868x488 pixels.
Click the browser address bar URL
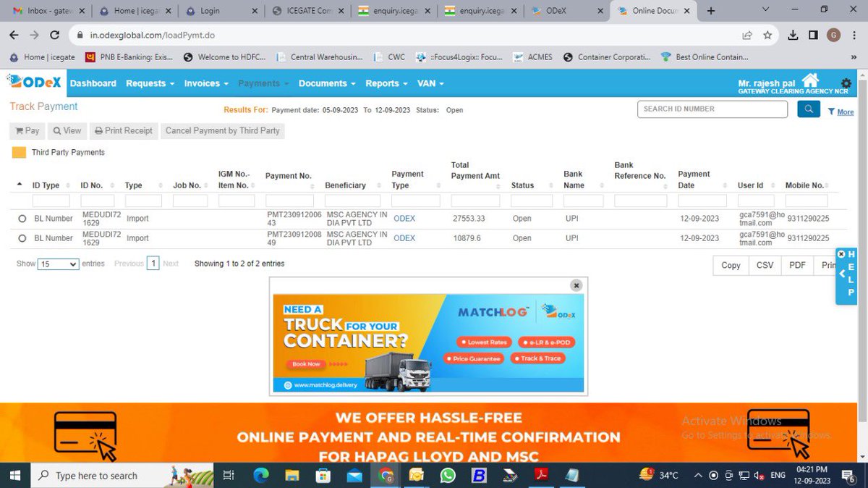[152, 35]
